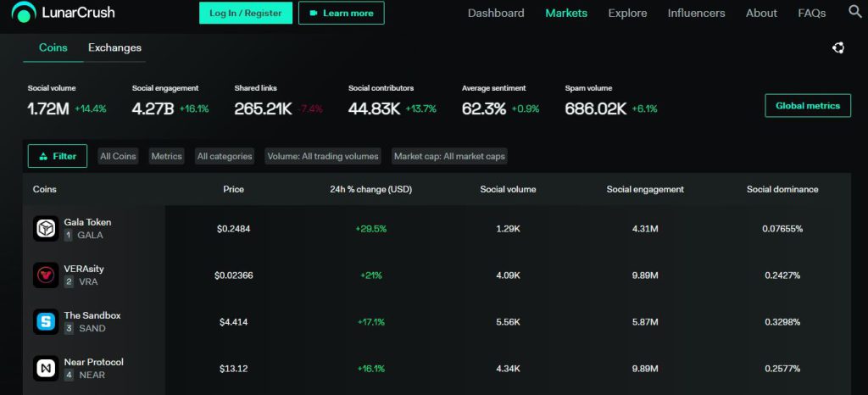Select Markets in top navigation
The image size is (868, 395).
[566, 13]
